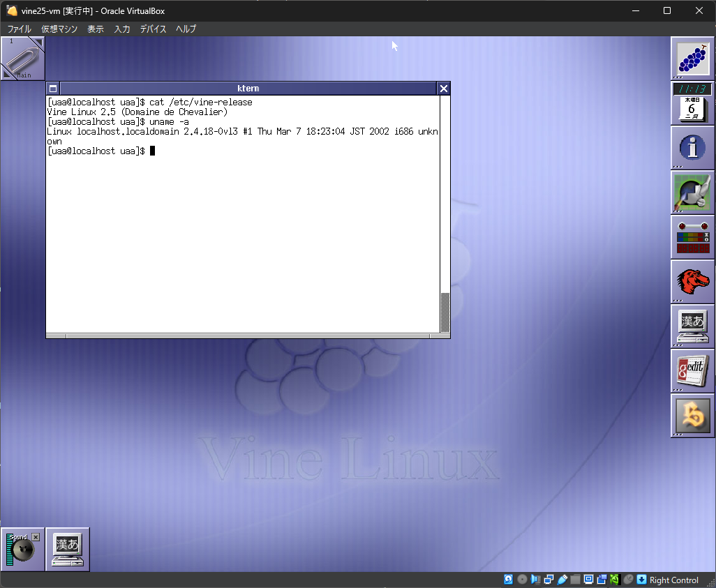Open the デバイス menu
The image size is (716, 588).
pos(153,29)
